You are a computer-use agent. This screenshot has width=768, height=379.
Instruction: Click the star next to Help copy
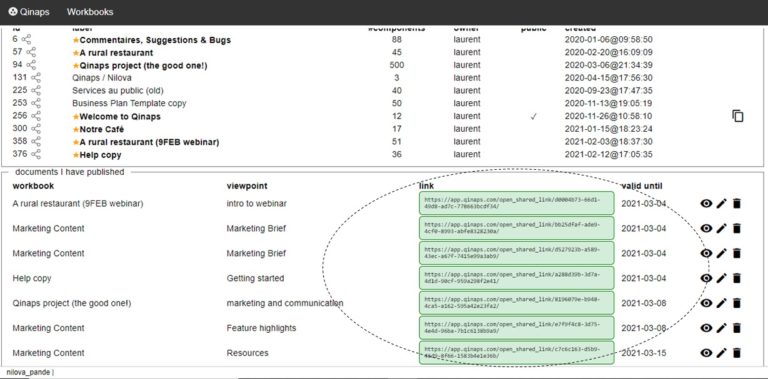[x=76, y=155]
